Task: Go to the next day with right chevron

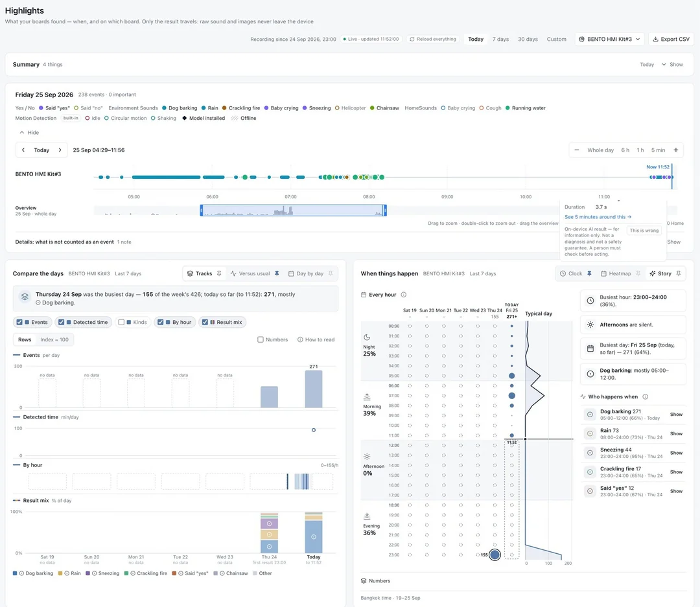Action: tap(60, 150)
